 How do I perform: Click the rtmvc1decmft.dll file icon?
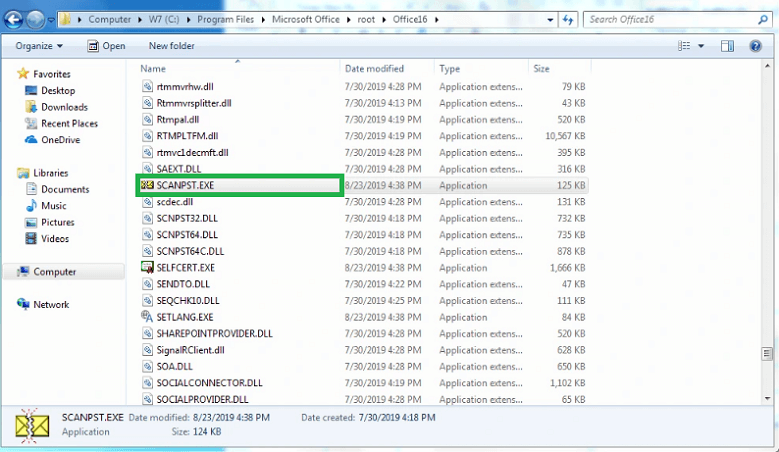[x=147, y=152]
